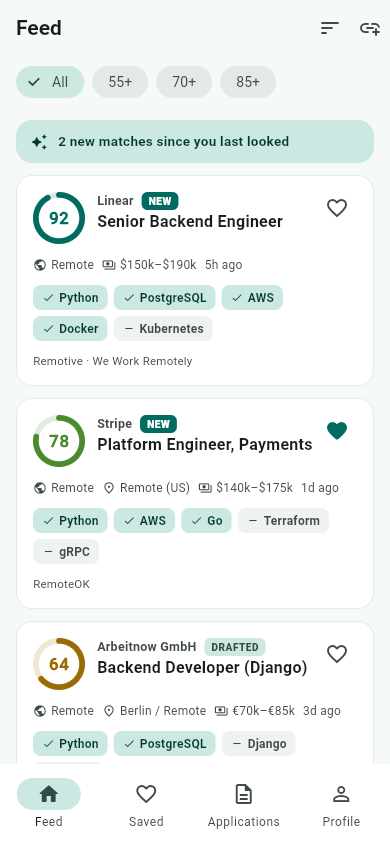Screen dimensions: 390x844
Task: Click the NEW badge on Stripe card
Action: pos(158,424)
